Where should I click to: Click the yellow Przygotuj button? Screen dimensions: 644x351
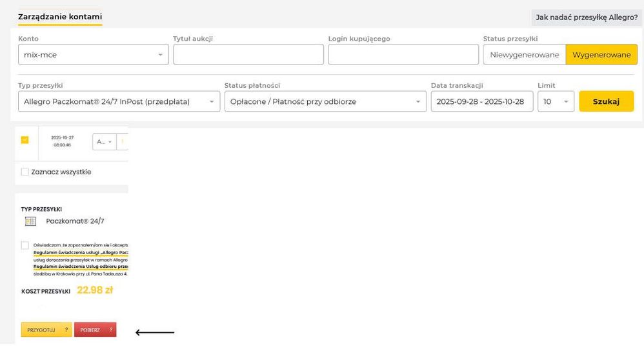coord(41,330)
